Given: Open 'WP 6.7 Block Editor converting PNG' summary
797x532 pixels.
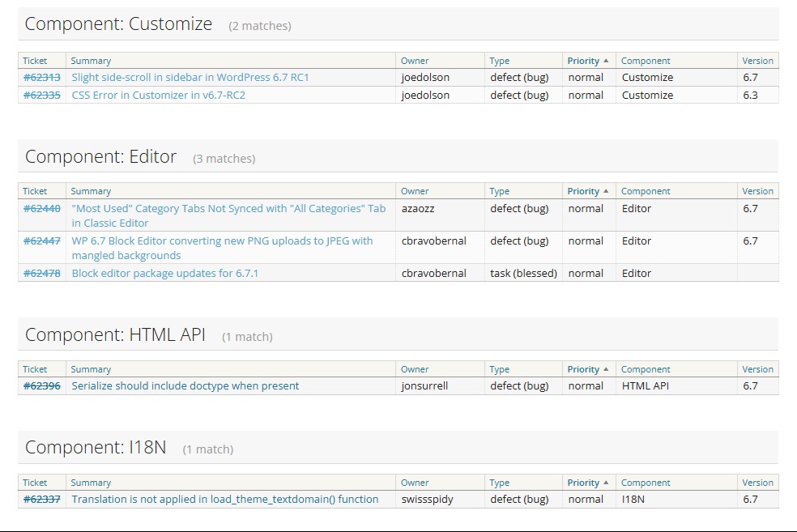Looking at the screenshot, I should pos(222,241).
